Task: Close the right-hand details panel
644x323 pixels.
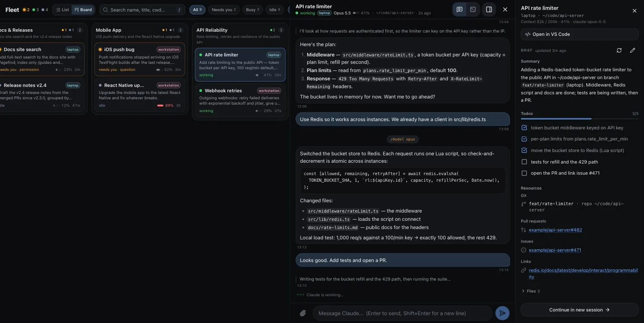Action: click(x=634, y=11)
